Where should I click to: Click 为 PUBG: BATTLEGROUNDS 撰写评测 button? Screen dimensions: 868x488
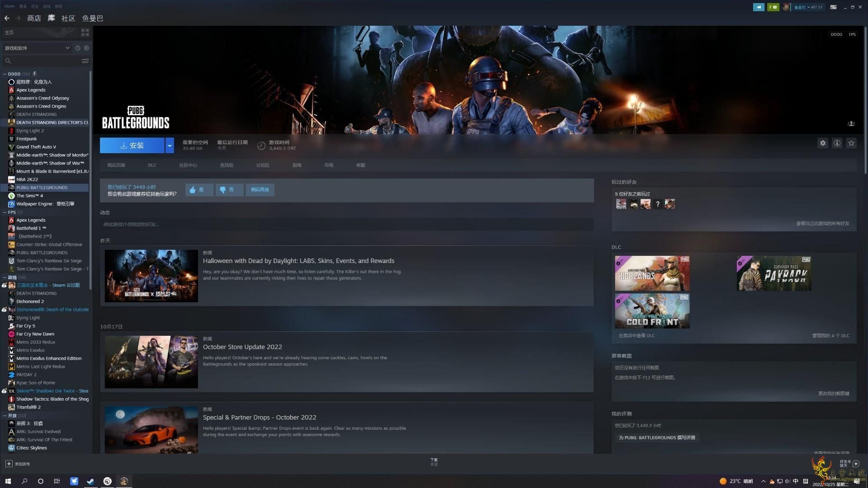[657, 438]
